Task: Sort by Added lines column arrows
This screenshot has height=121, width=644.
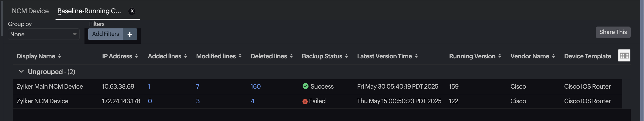Action: click(185, 56)
